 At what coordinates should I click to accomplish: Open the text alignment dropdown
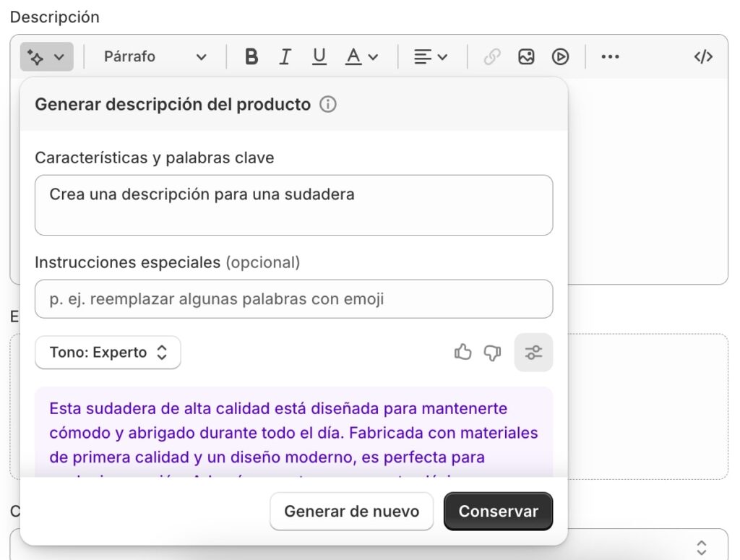[431, 56]
